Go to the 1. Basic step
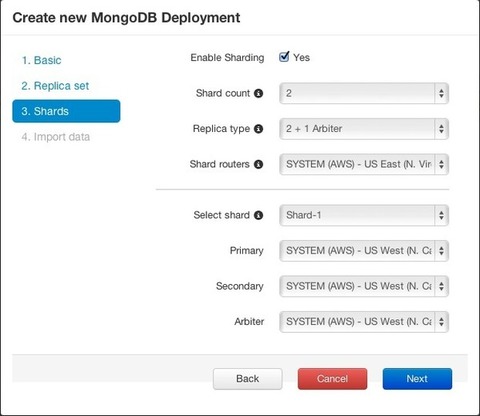480x416 pixels. (41, 60)
